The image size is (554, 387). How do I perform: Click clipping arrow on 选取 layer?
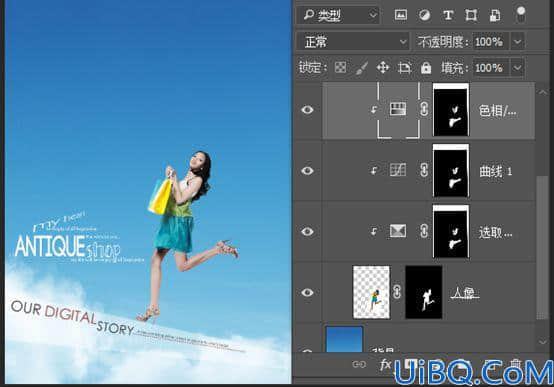374,231
